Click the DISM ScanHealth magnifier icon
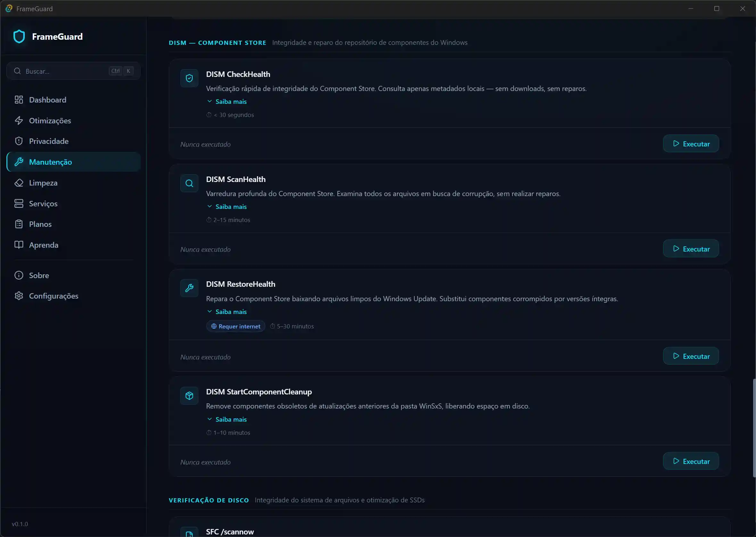 (x=189, y=183)
